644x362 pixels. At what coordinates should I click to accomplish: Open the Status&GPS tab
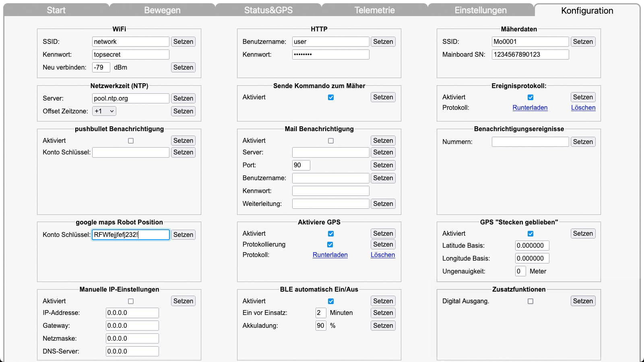pos(268,10)
